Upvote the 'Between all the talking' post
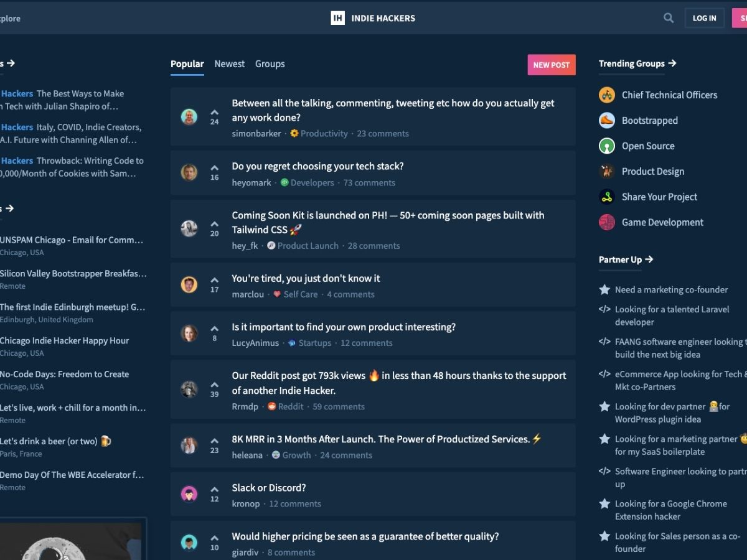 [x=214, y=113]
